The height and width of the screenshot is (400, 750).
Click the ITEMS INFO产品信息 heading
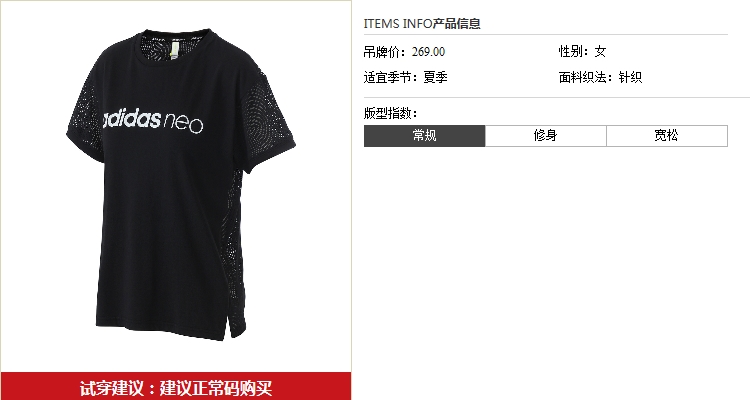[422, 23]
